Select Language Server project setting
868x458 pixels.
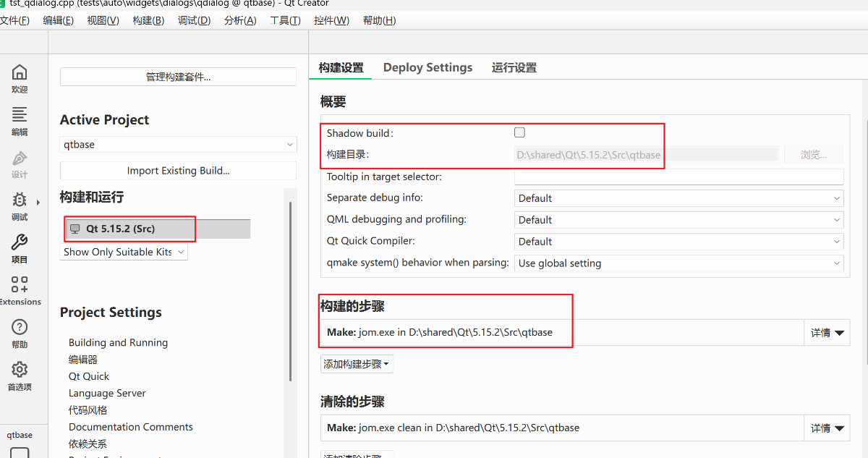(107, 393)
